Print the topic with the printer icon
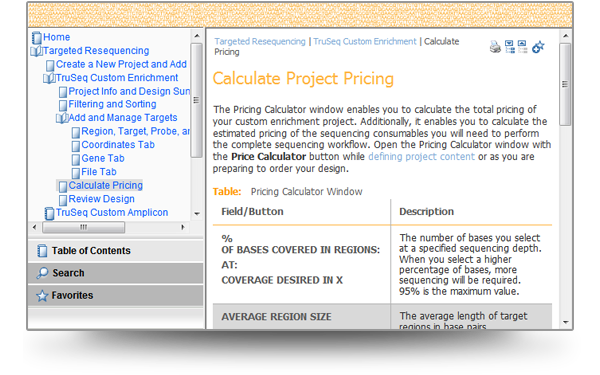 pyautogui.click(x=495, y=47)
